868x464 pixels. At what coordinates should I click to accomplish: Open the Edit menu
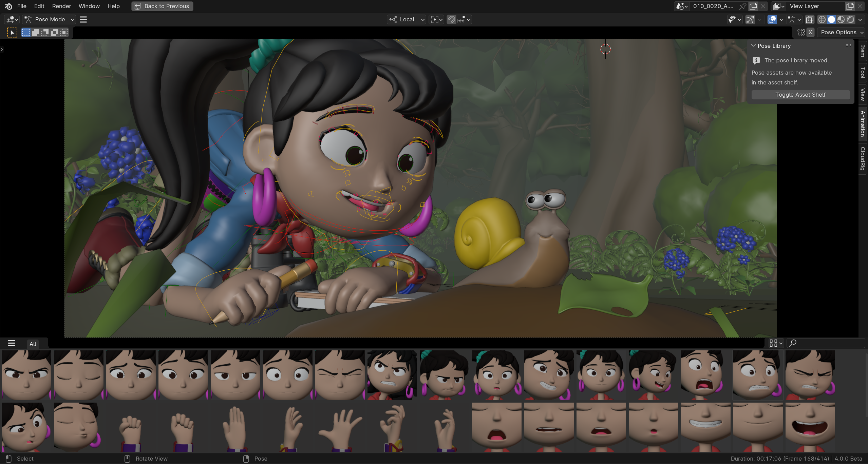point(39,6)
